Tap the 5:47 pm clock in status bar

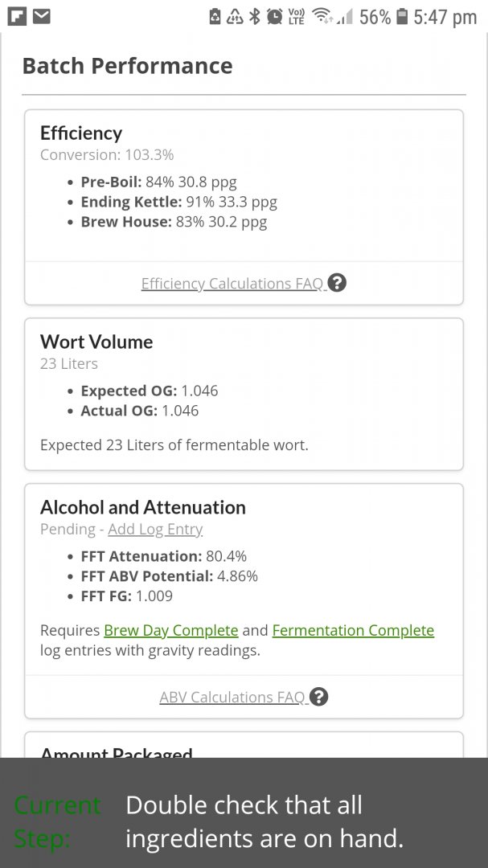445,17
